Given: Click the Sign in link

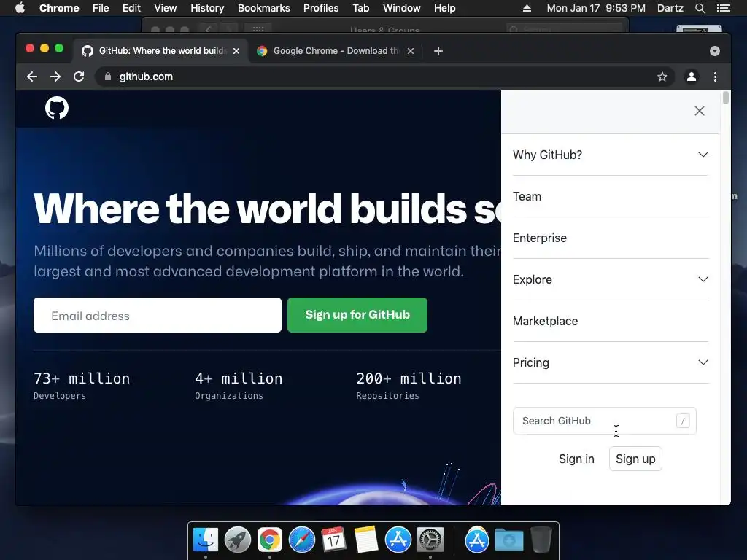Looking at the screenshot, I should (x=576, y=459).
